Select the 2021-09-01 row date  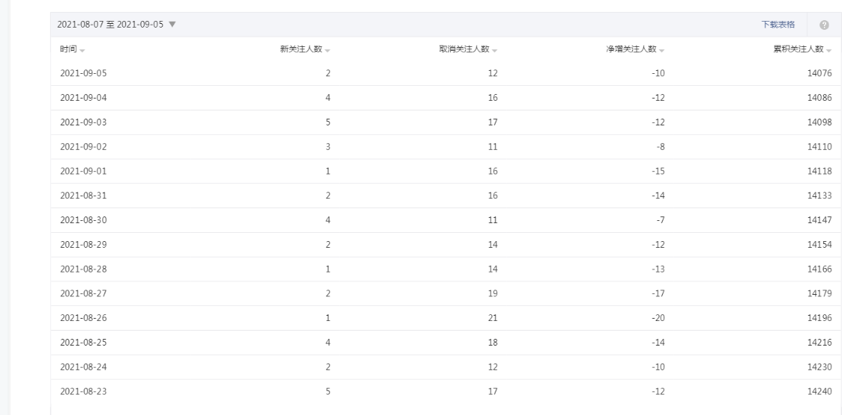point(83,171)
